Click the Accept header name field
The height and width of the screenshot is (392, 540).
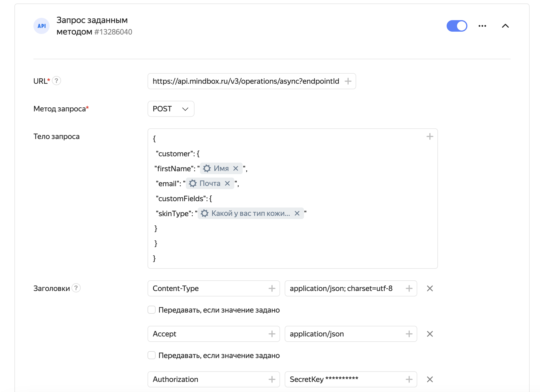[214, 334]
